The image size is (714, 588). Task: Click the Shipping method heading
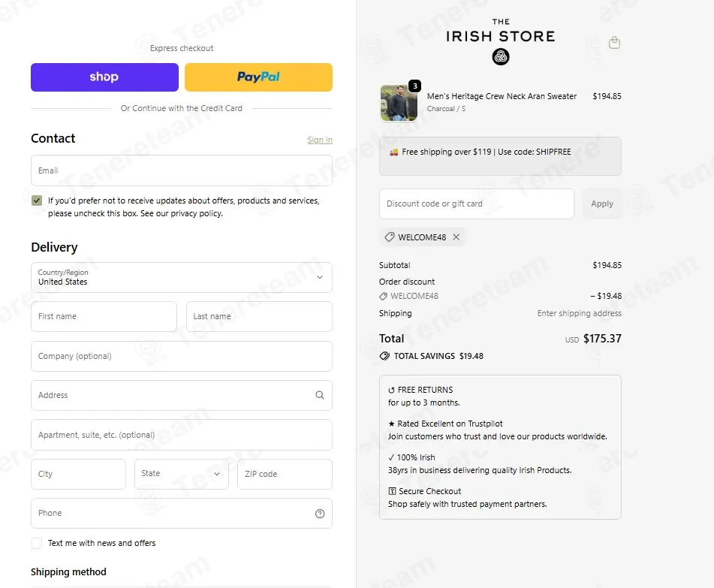[x=68, y=571]
